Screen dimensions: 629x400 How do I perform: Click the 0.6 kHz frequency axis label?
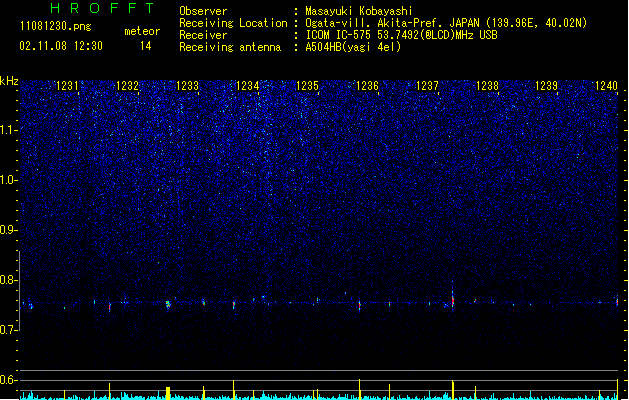pos(9,380)
